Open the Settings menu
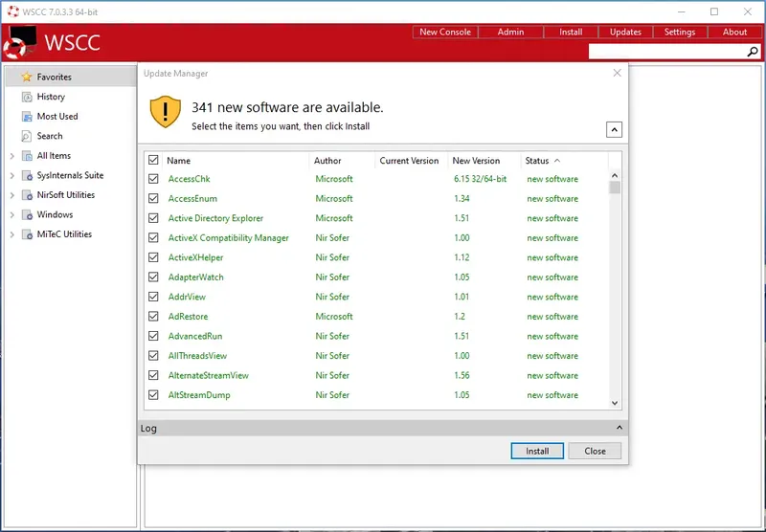Viewport: 766px width, 532px height. pos(680,33)
